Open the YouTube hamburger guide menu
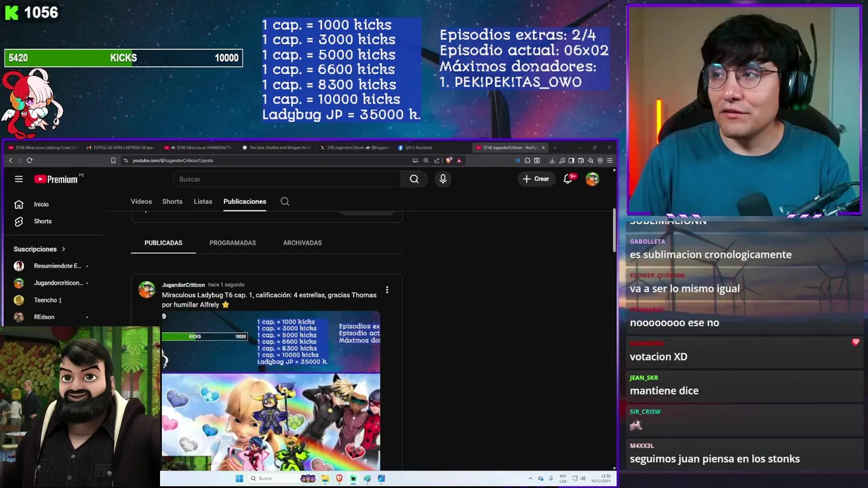 (x=19, y=179)
